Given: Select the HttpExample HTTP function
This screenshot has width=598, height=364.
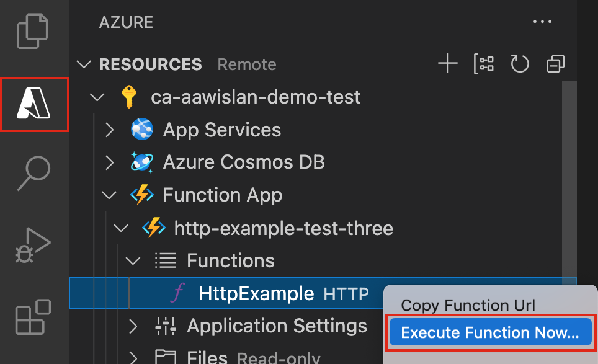Looking at the screenshot, I should pos(256,293).
